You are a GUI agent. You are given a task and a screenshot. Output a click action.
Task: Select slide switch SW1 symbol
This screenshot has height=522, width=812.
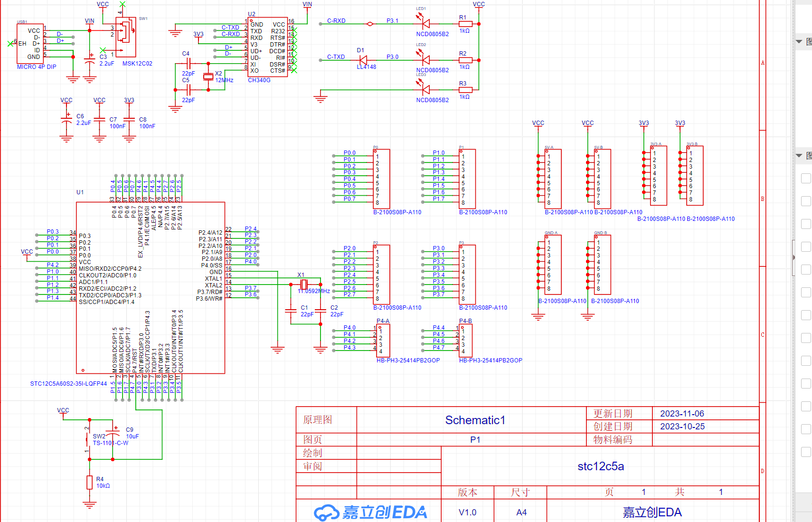pyautogui.click(x=126, y=37)
